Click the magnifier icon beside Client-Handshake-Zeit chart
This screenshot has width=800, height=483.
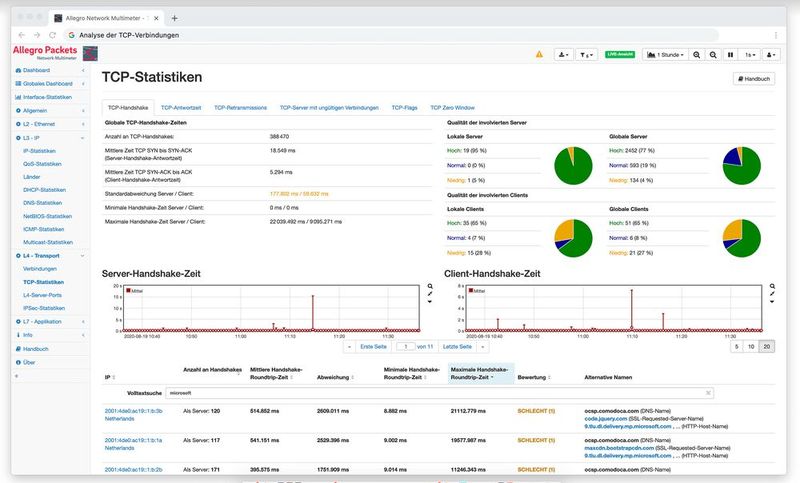click(x=771, y=286)
